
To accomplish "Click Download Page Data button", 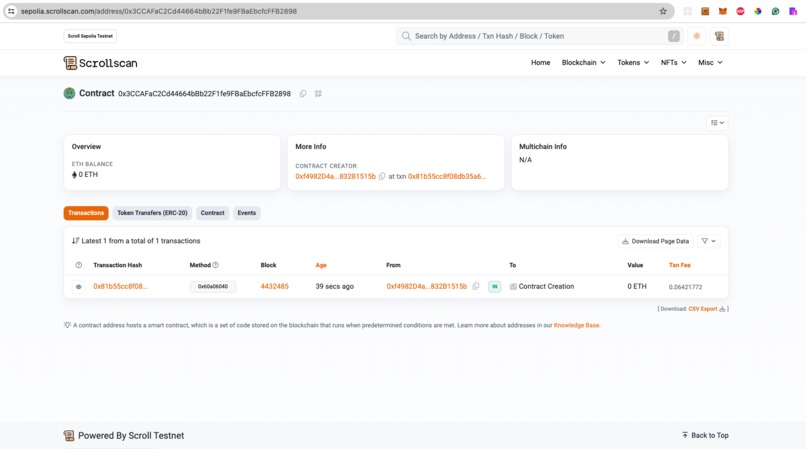I will tap(655, 241).
